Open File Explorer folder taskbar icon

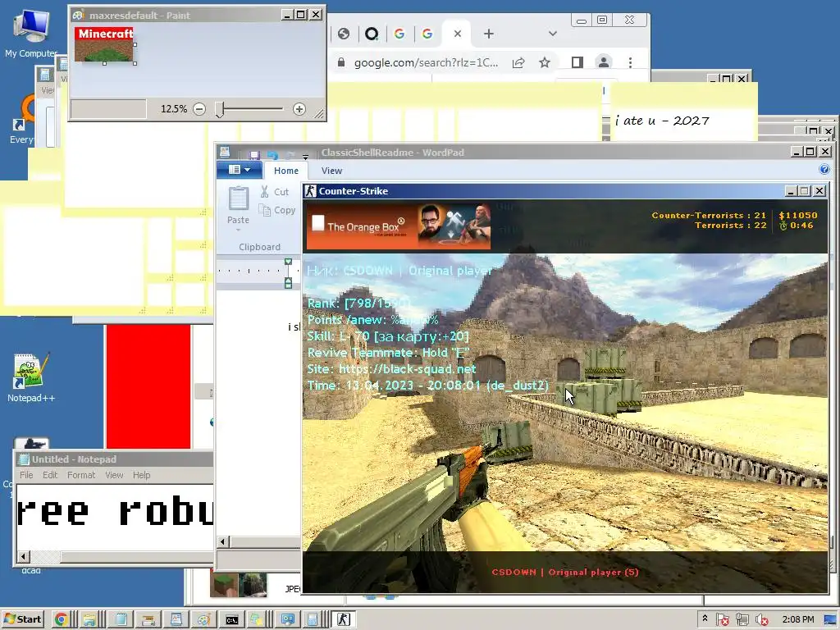89,620
